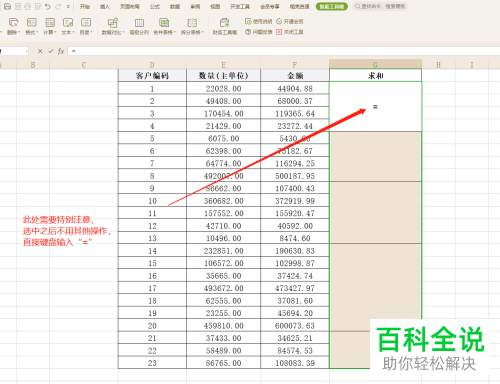Switch to the 页面布局 Page Layout tab
This screenshot has width=500, height=384.
(130, 6)
